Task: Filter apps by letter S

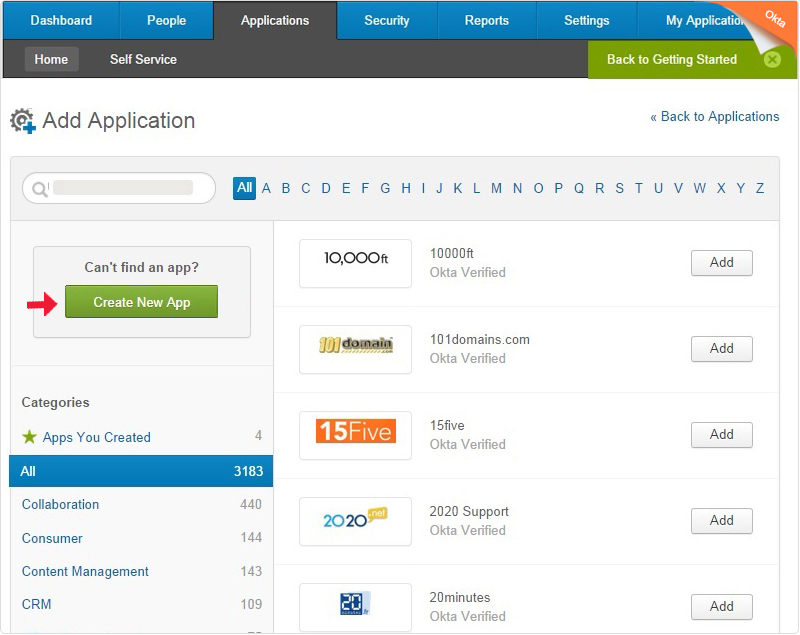Action: tap(619, 189)
